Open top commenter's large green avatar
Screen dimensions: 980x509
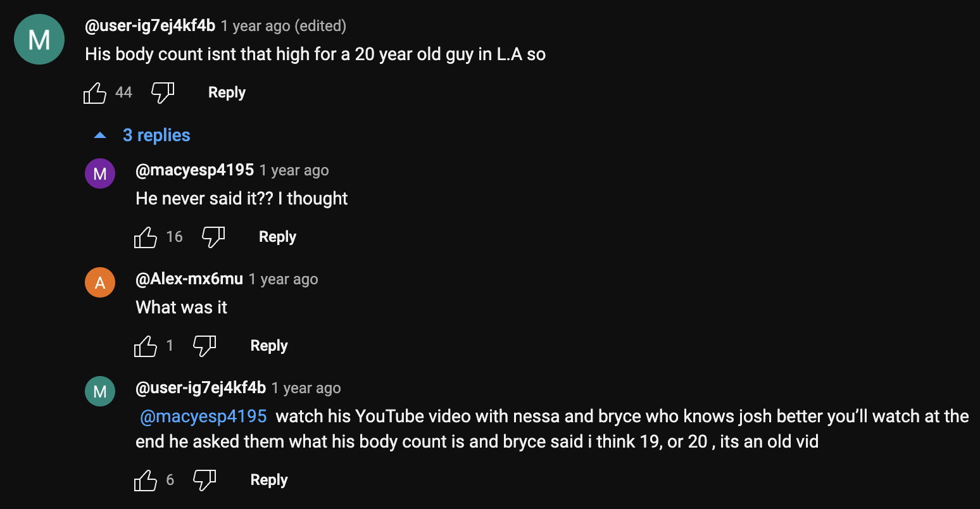click(39, 39)
